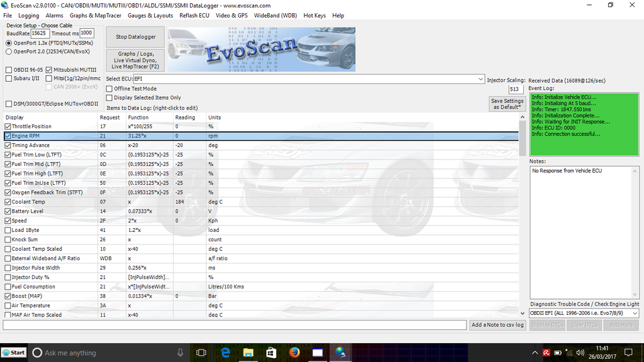Select the OpenPort 1.3x cable option
644x362 pixels.
9,43
